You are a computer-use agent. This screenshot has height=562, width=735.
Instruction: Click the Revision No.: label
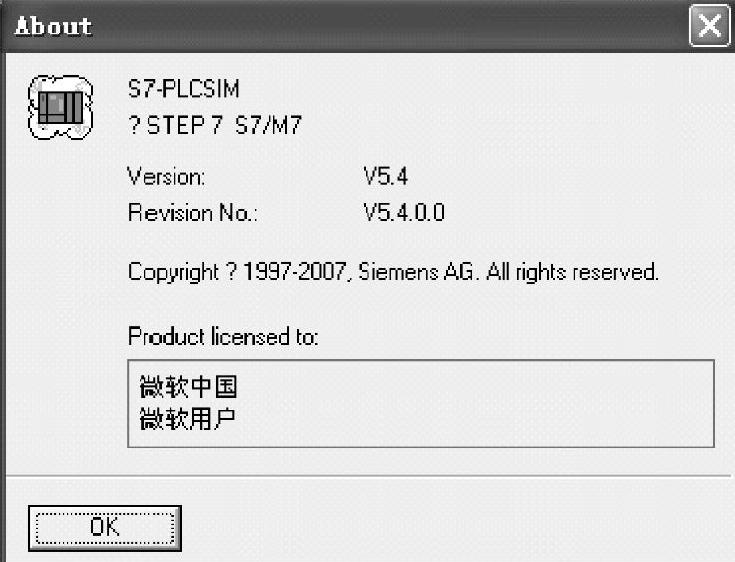[x=193, y=213]
